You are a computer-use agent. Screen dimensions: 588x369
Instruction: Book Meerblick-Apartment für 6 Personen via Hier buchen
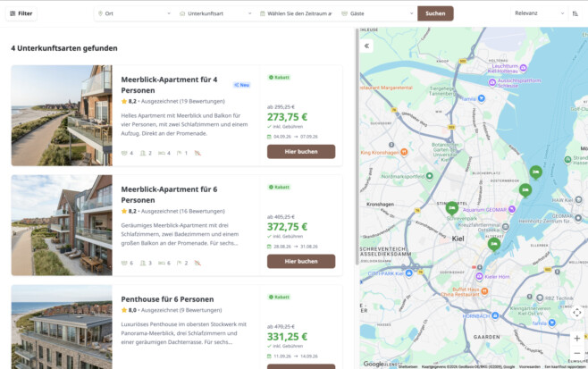pyautogui.click(x=301, y=262)
